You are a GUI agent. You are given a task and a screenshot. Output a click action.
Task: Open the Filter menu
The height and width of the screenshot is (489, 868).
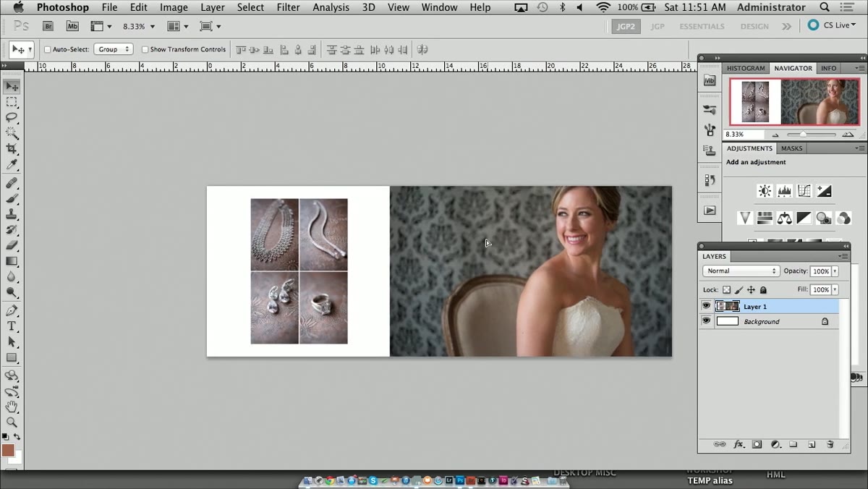pos(288,7)
